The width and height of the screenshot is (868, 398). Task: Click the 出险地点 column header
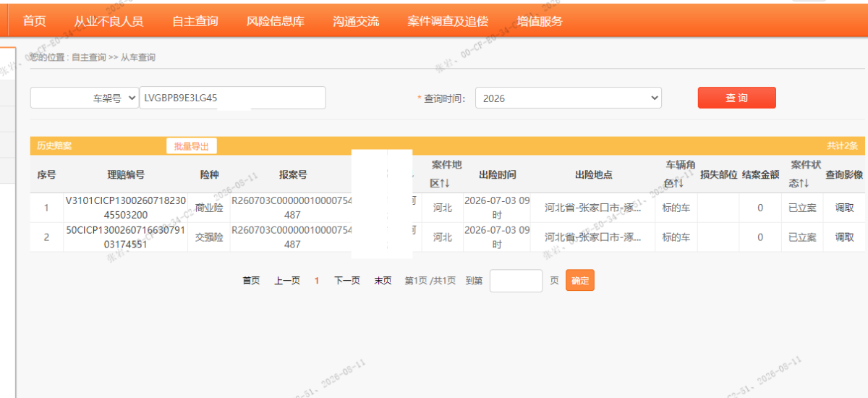coord(593,174)
